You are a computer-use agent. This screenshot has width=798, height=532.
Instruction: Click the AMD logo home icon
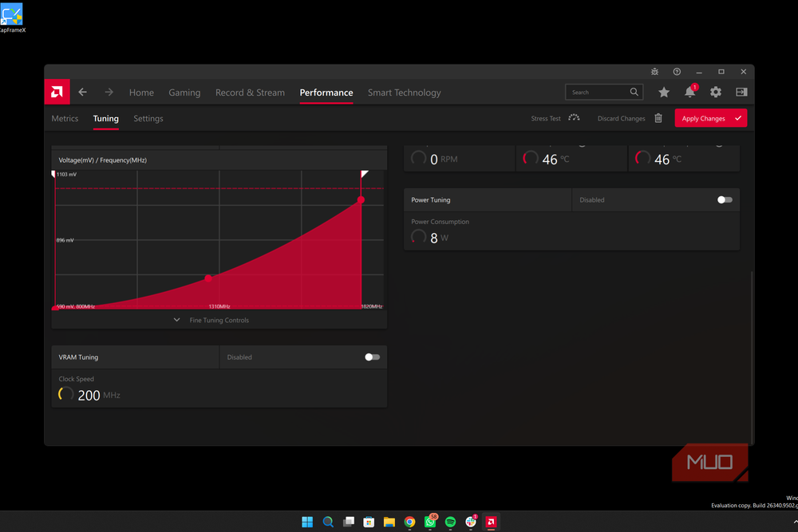click(x=57, y=92)
